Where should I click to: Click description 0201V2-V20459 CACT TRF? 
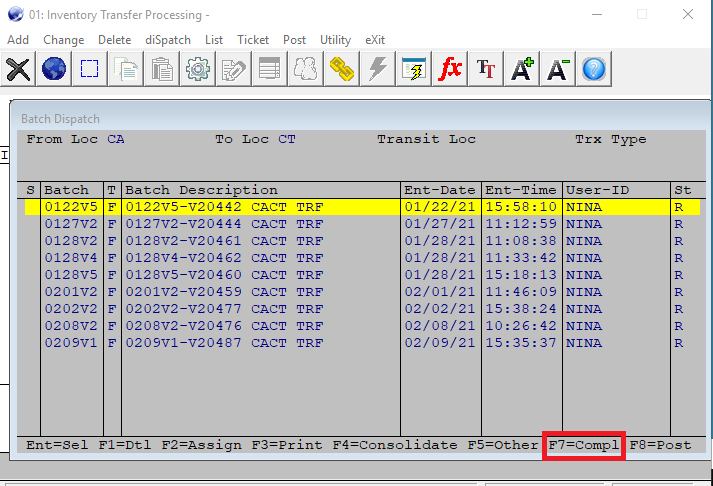coord(225,292)
